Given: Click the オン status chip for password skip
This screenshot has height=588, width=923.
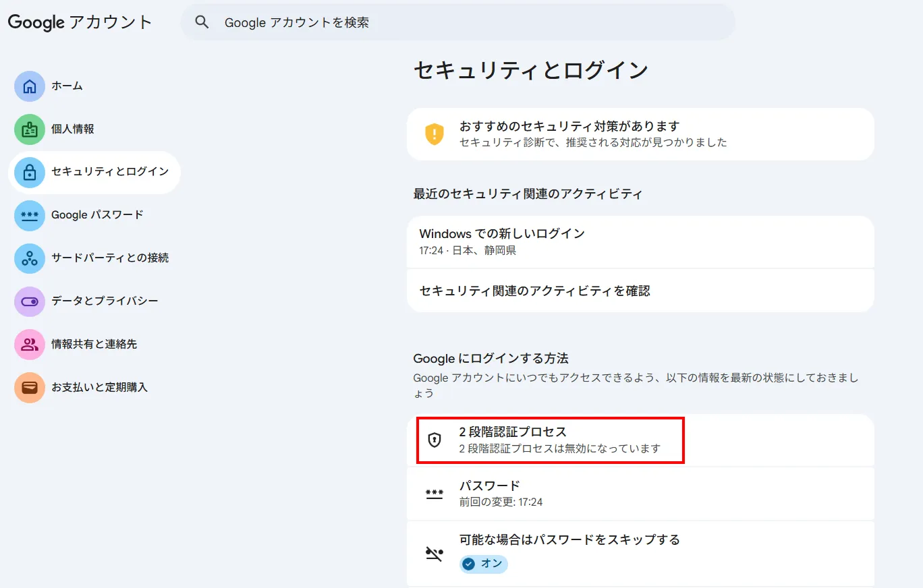Looking at the screenshot, I should 483,564.
